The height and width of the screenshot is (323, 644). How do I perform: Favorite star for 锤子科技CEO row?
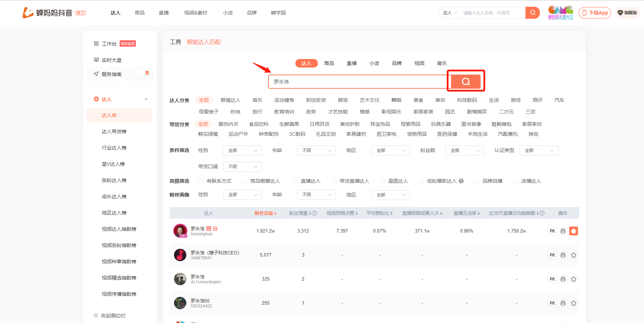[x=573, y=255]
